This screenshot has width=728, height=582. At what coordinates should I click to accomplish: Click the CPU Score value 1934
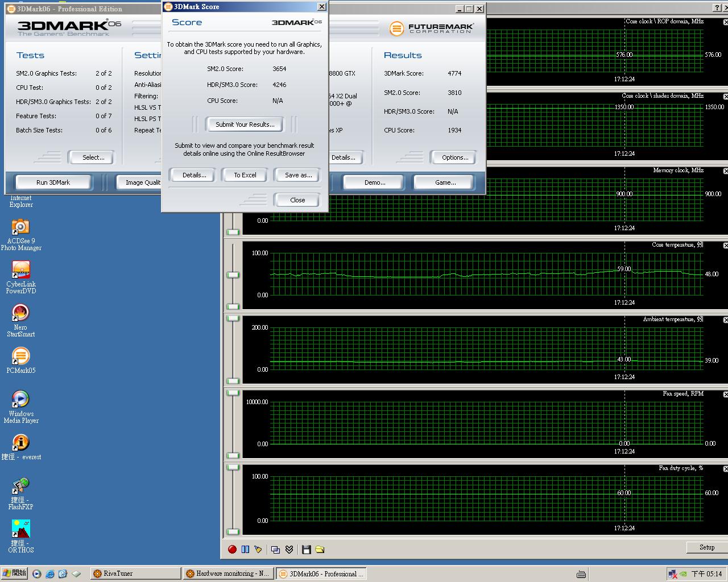click(454, 130)
